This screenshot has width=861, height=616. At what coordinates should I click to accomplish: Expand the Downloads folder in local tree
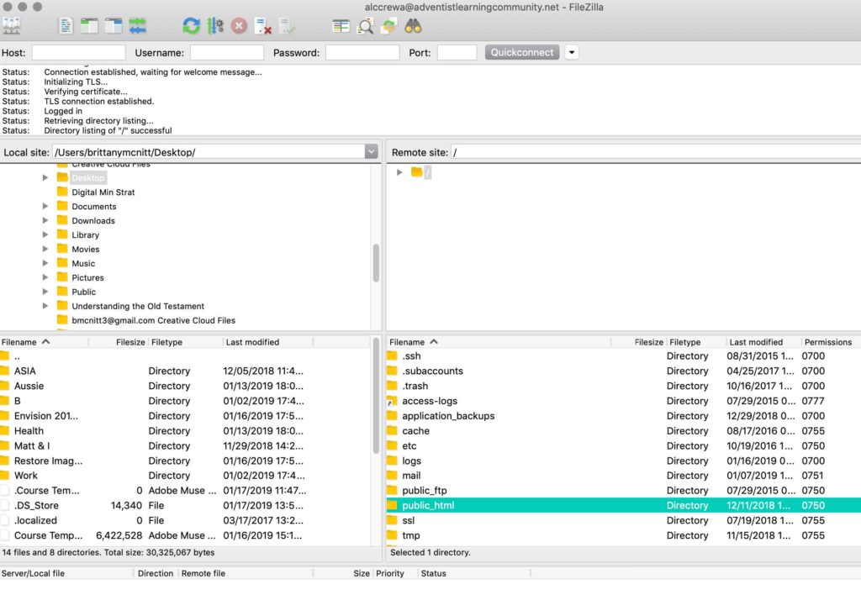[45, 220]
